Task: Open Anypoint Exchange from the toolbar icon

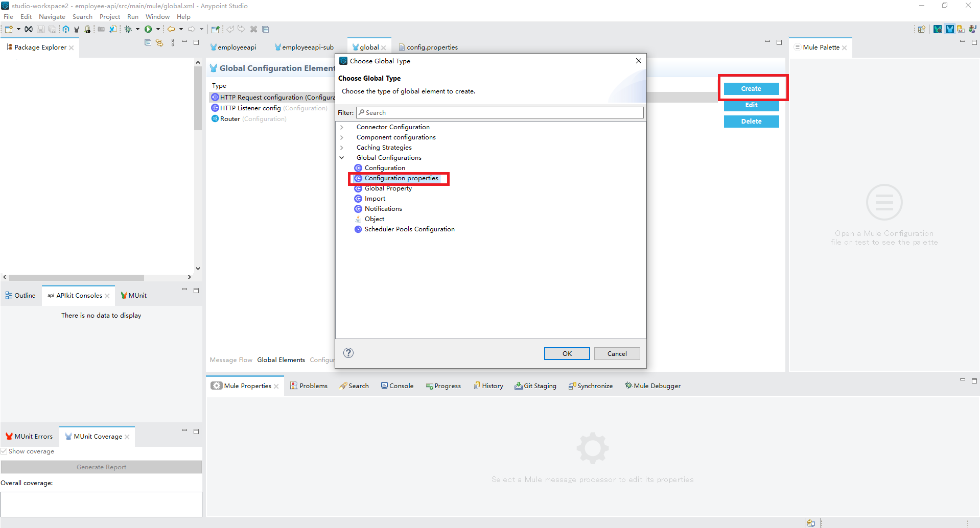Action: click(66, 29)
